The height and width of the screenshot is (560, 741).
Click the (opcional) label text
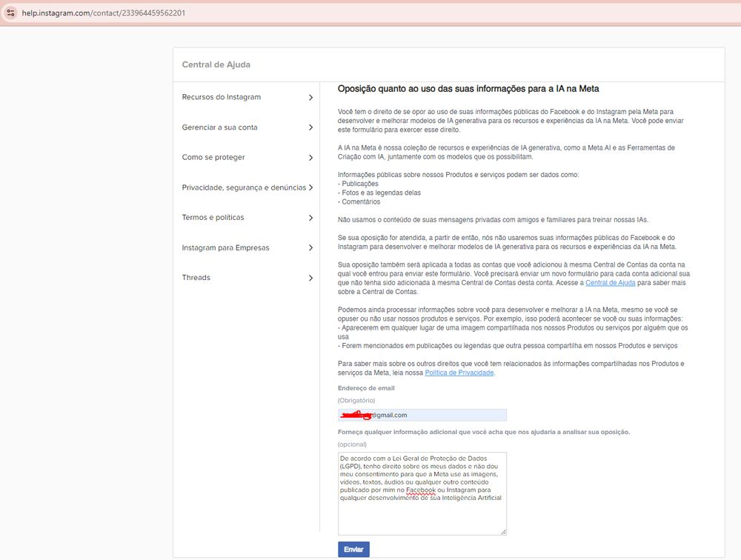[x=352, y=444]
